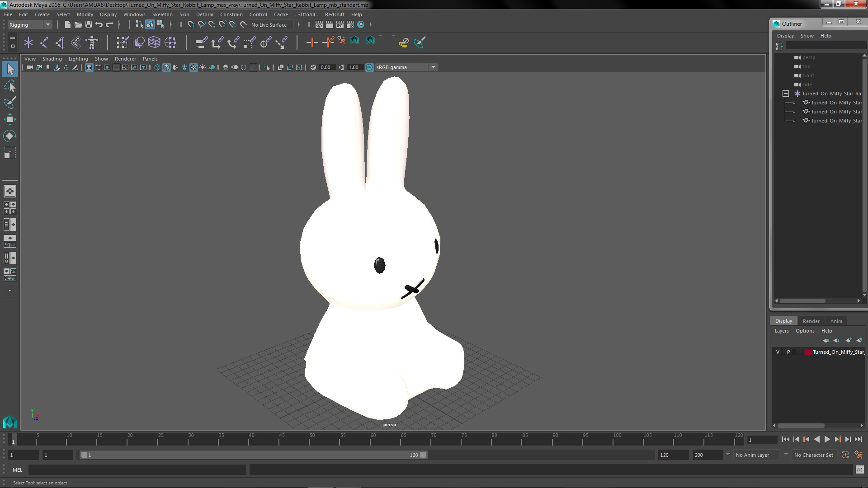The height and width of the screenshot is (488, 868).
Task: Create a new scene with the file icon
Action: (67, 24)
